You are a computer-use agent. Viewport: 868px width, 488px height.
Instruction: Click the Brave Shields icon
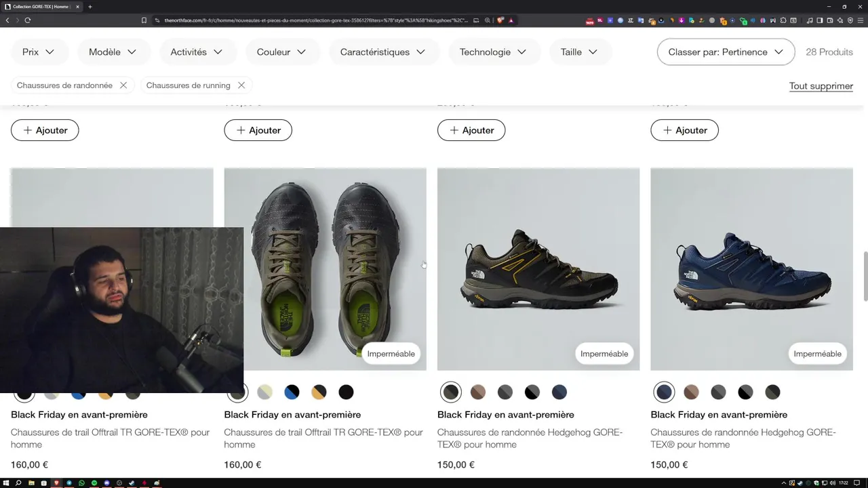[500, 20]
